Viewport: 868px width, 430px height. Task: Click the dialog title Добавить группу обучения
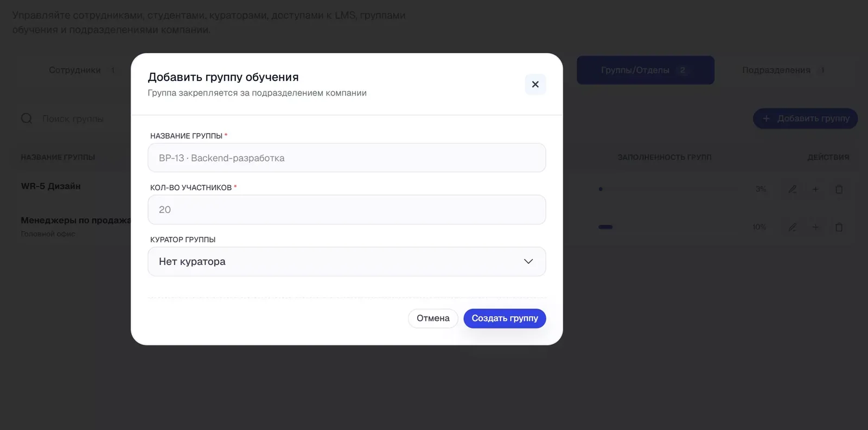pos(223,77)
